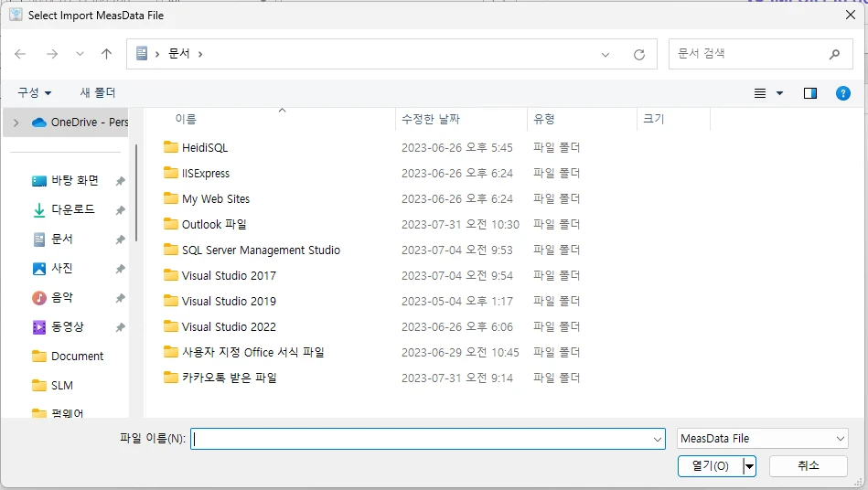Expand the address bar history dropdown
868x490 pixels.
(605, 54)
